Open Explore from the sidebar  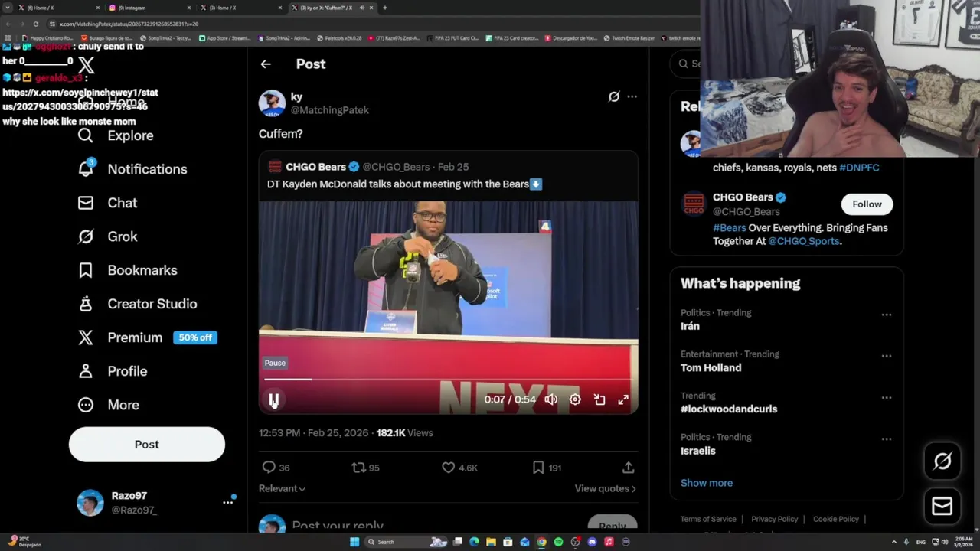(116, 135)
